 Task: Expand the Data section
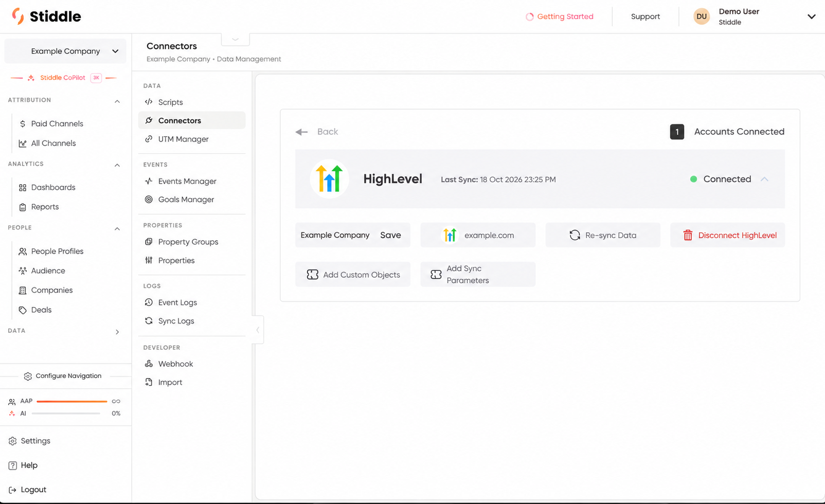117,332
